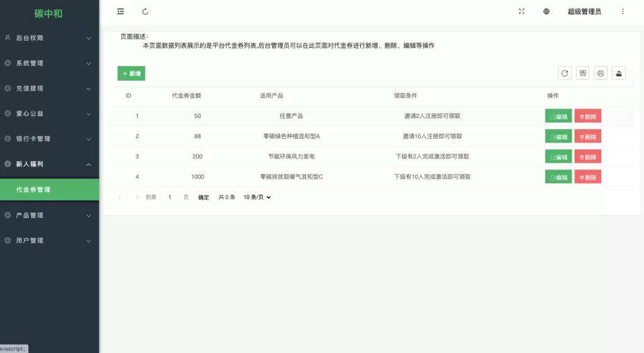
Task: Click the green 新增 button
Action: pos(131,73)
